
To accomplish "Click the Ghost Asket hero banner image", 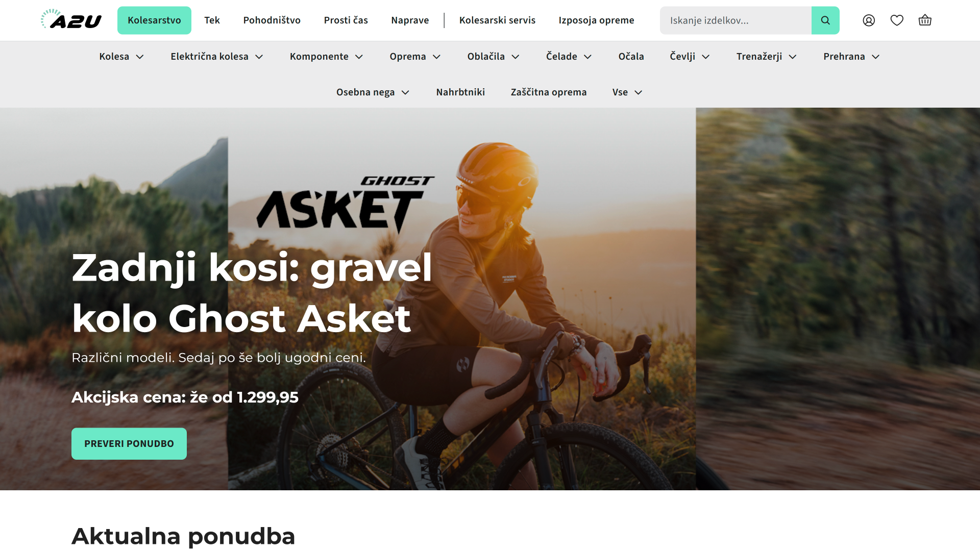I will click(490, 299).
